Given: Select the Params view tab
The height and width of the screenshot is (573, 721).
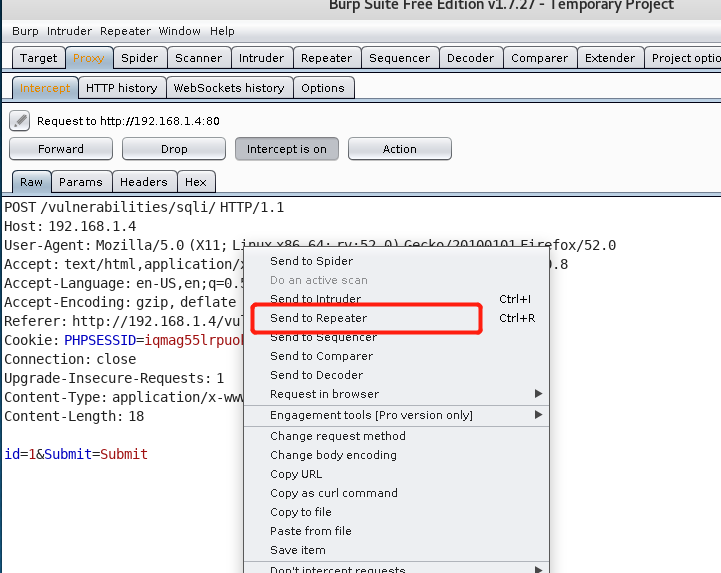Looking at the screenshot, I should point(81,182).
